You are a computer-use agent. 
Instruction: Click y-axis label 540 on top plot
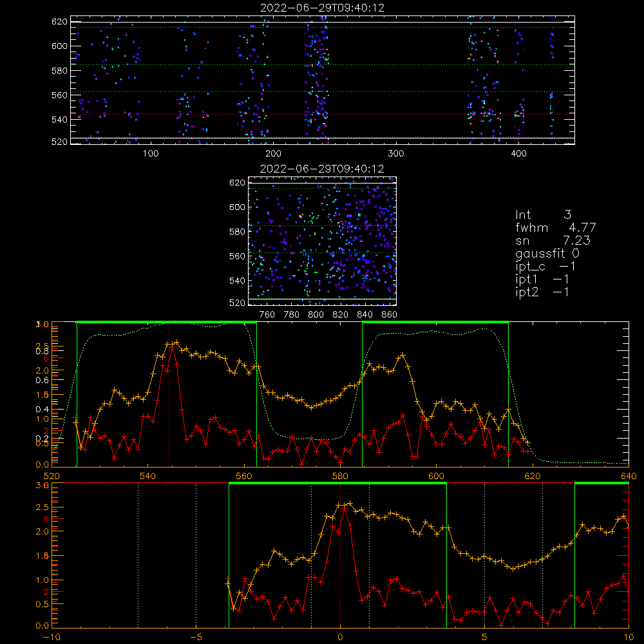click(59, 120)
